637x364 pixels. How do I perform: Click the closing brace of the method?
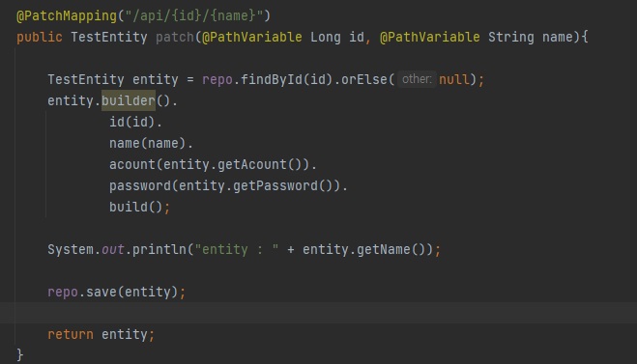coord(20,355)
